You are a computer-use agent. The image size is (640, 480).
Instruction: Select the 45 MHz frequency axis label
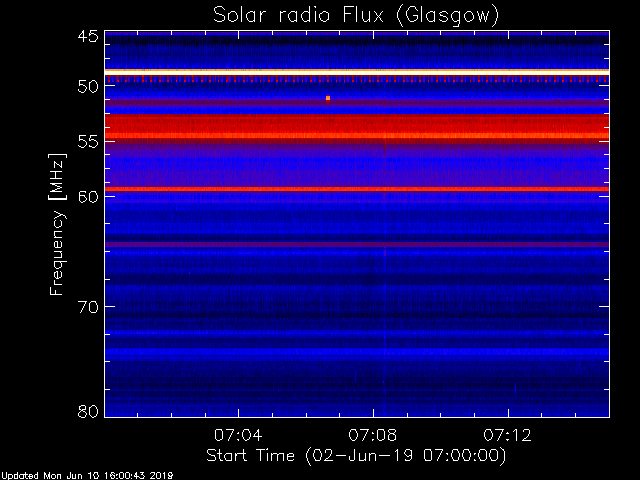(x=88, y=36)
